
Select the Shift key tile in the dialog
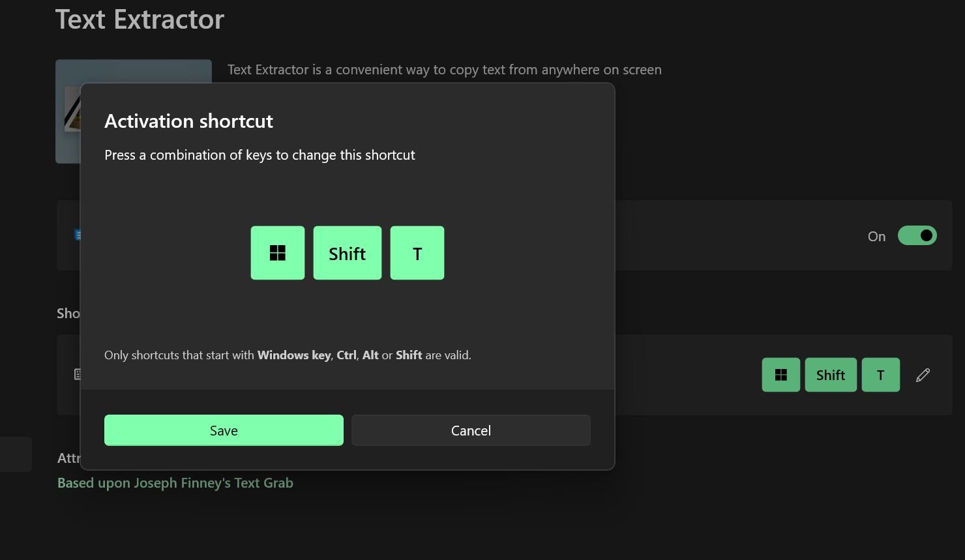pos(348,253)
